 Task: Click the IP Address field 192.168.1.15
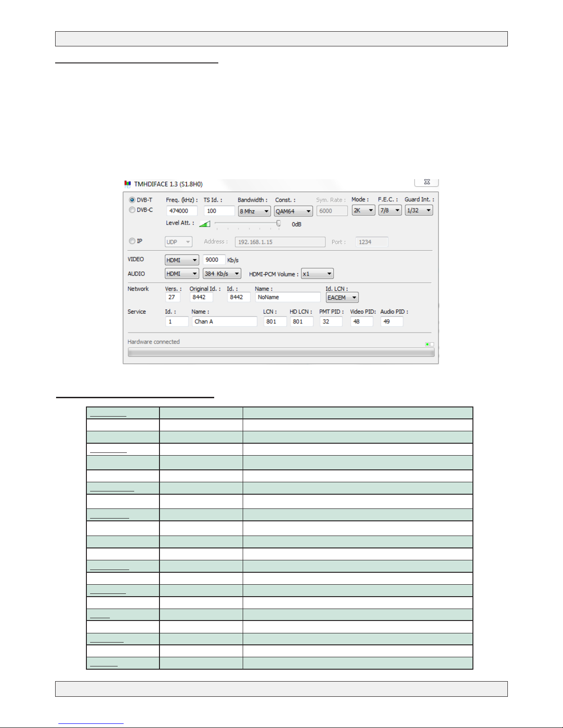280,242
